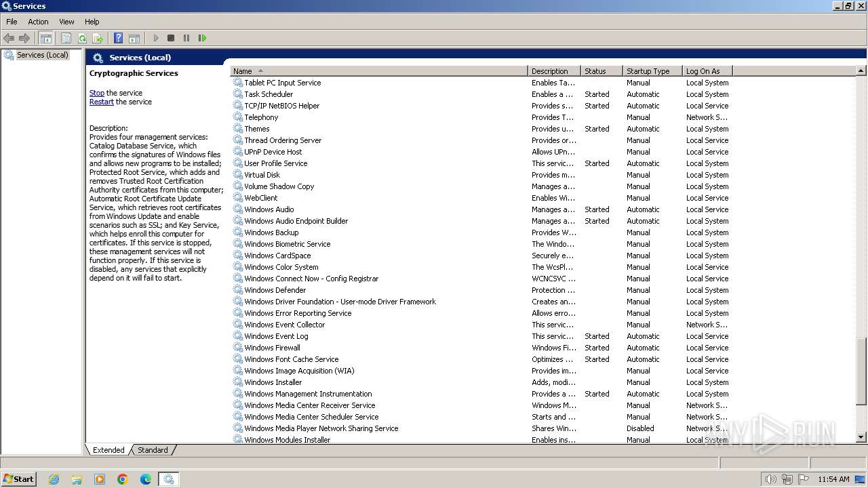Switch to the Standard tab
Image resolution: width=868 pixels, height=488 pixels.
coord(153,450)
